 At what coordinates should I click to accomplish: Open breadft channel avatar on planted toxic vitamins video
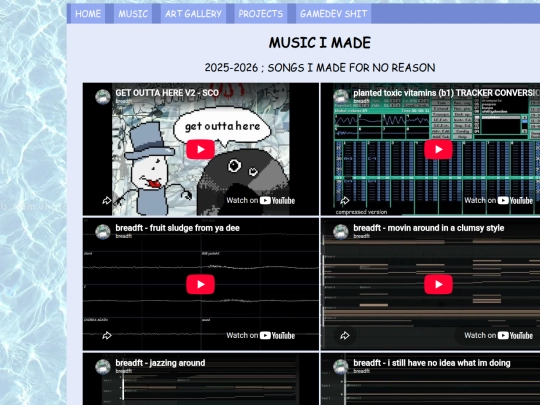tap(341, 97)
